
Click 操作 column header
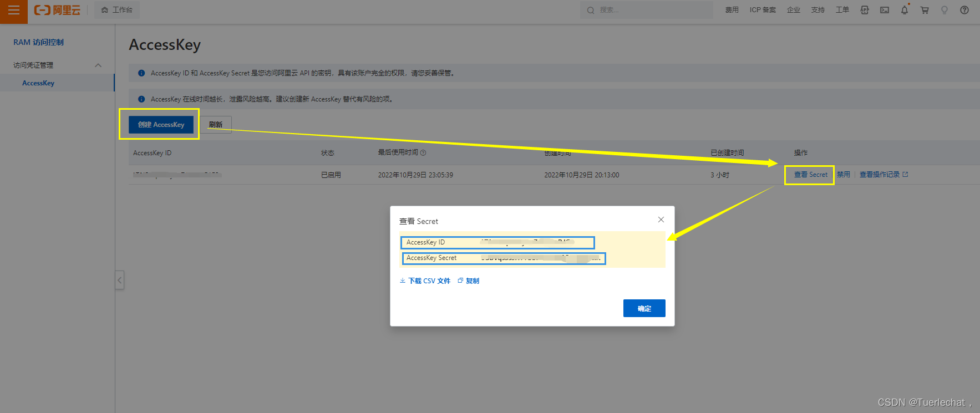(800, 153)
